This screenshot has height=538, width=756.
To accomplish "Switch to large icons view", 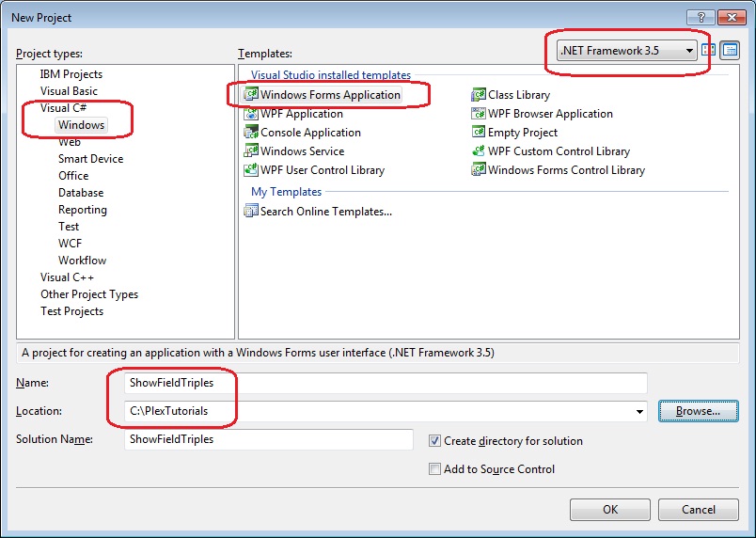I will (710, 51).
